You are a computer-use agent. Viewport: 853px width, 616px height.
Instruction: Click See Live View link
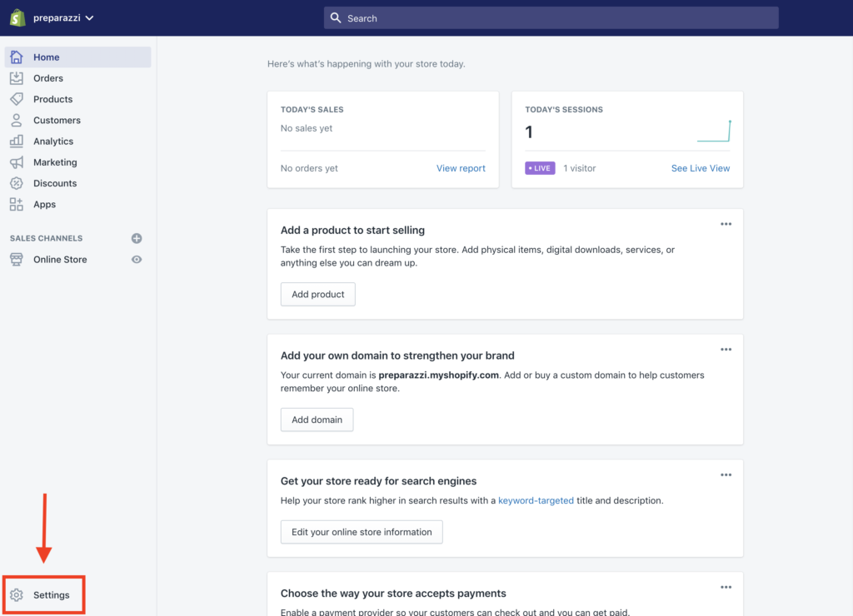coord(700,168)
